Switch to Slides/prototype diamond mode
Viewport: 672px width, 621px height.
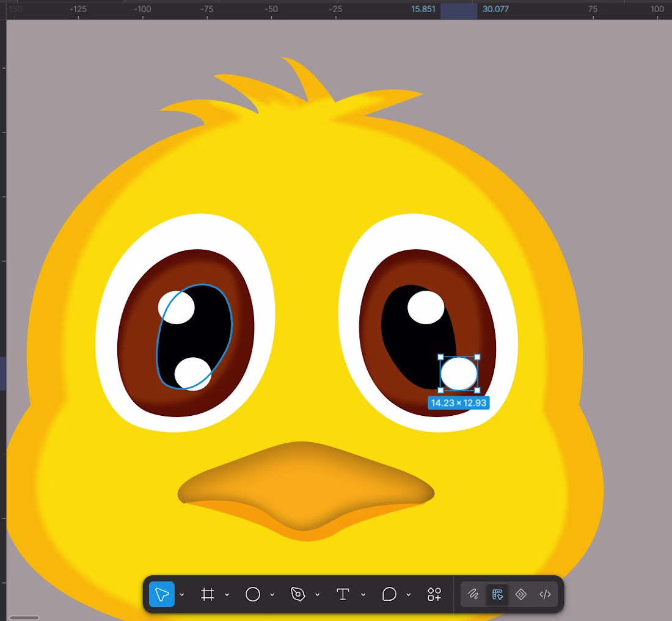coord(520,594)
